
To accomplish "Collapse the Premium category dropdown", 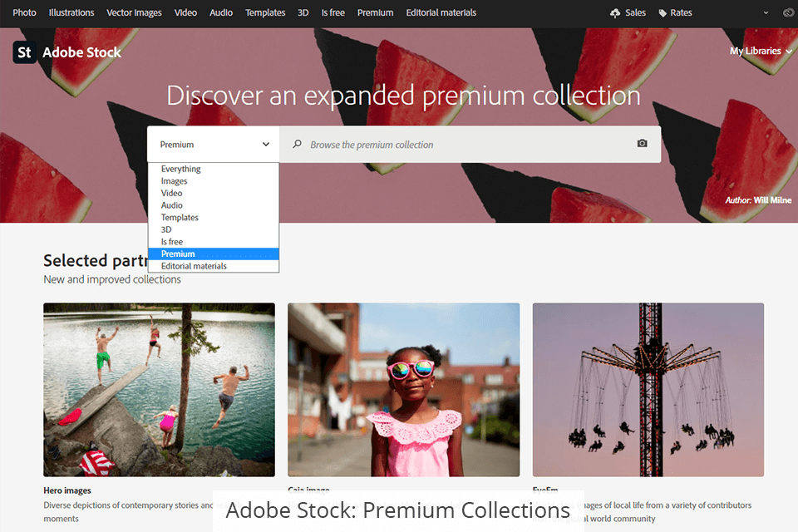I will [214, 145].
